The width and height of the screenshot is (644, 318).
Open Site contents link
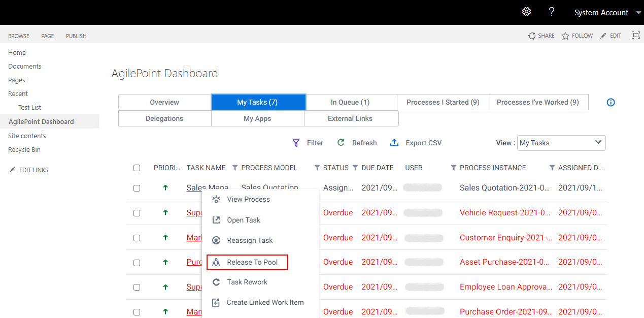pos(27,136)
